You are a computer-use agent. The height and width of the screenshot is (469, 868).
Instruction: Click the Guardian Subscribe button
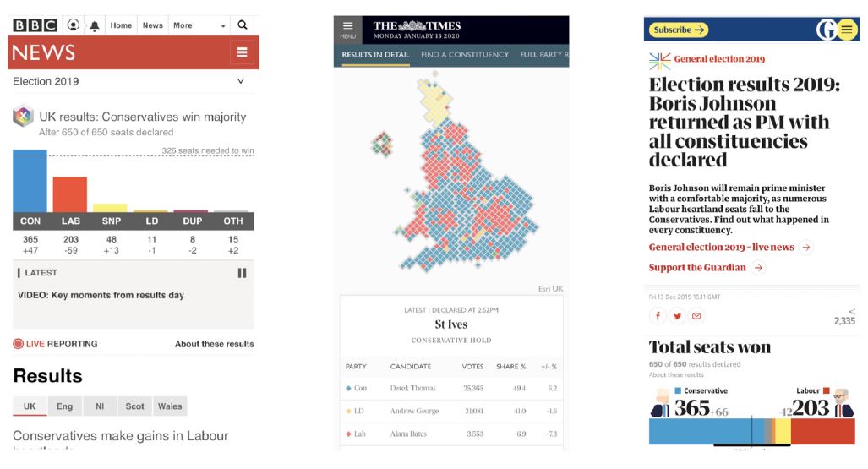pos(679,30)
